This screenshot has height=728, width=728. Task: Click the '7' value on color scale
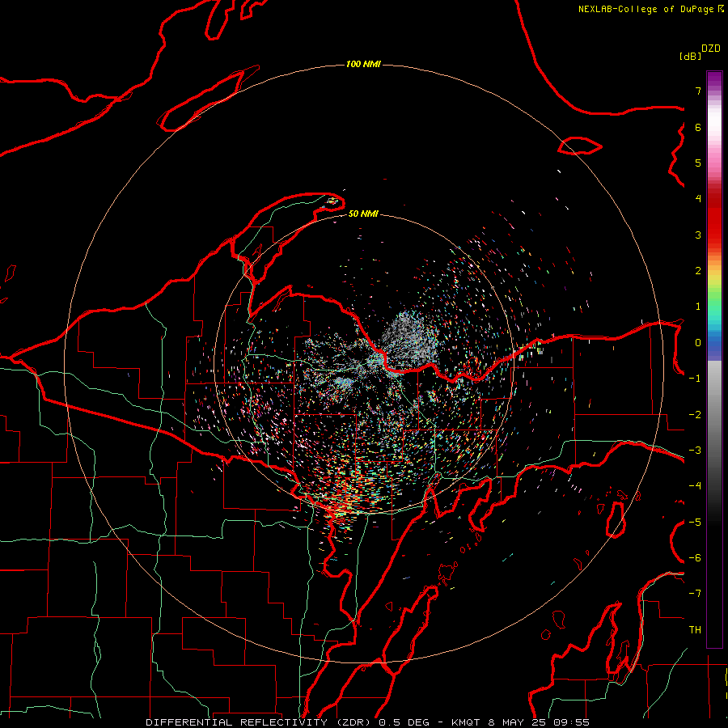698,91
